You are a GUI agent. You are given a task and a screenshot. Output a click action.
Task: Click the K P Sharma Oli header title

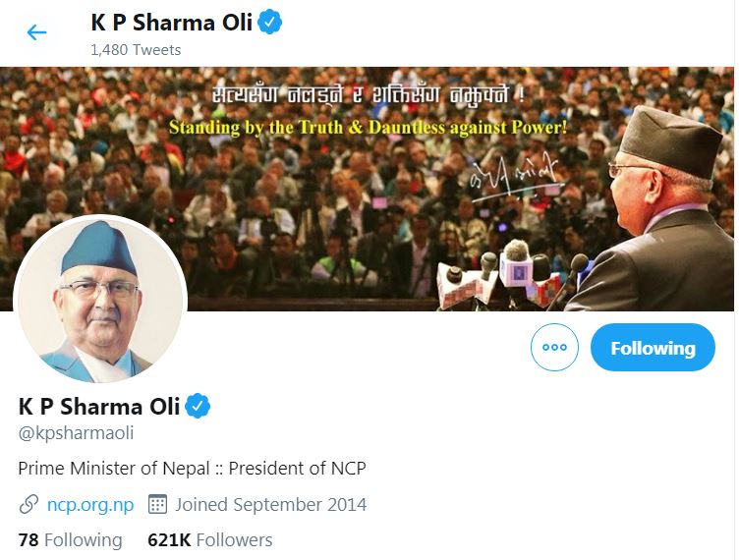pyautogui.click(x=172, y=23)
